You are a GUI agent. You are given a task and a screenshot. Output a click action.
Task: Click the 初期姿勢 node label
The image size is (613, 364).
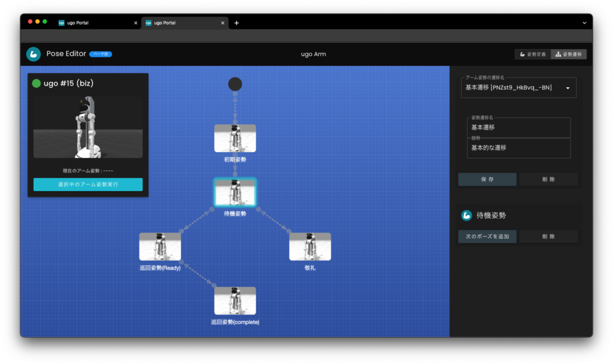(235, 159)
